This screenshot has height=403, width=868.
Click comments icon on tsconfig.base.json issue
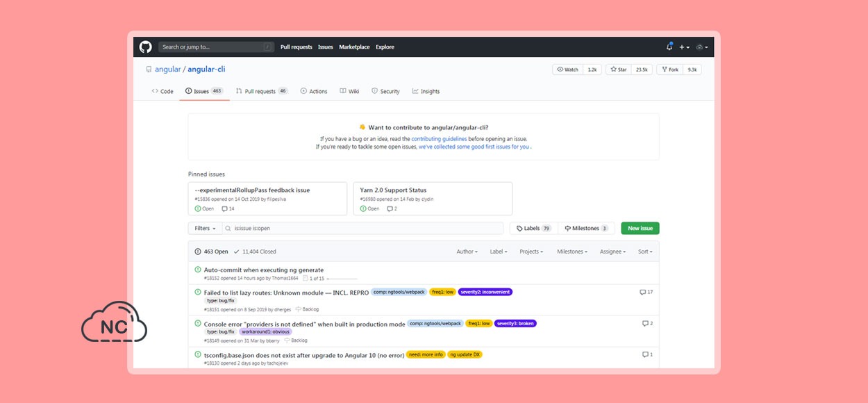[647, 355]
